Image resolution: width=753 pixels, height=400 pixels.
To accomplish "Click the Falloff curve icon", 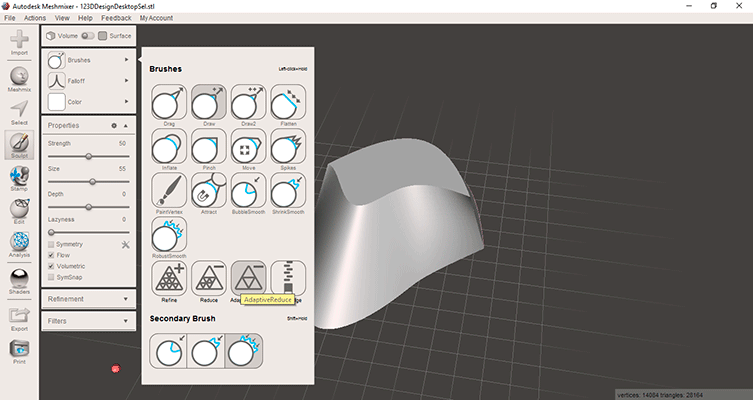I will click(56, 81).
